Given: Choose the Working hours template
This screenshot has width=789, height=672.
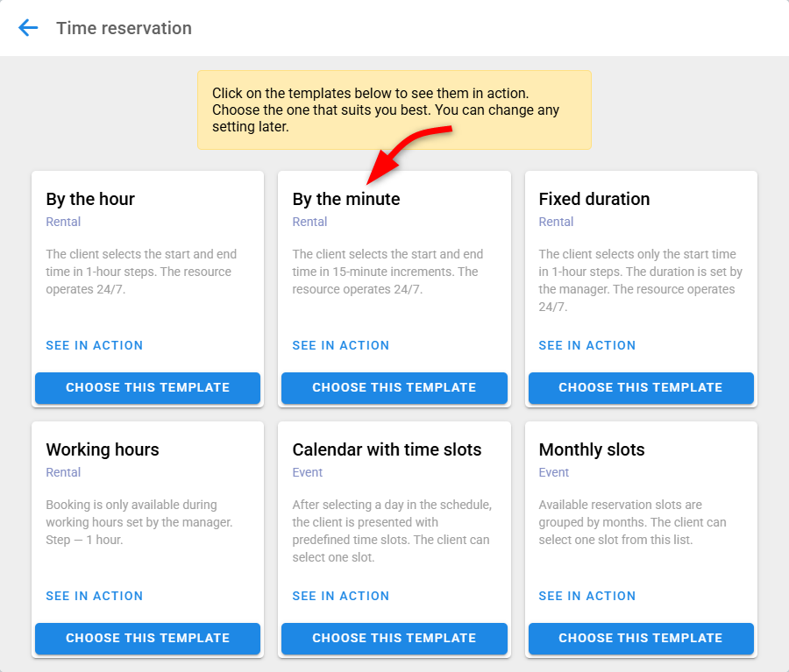Looking at the screenshot, I should coord(147,638).
